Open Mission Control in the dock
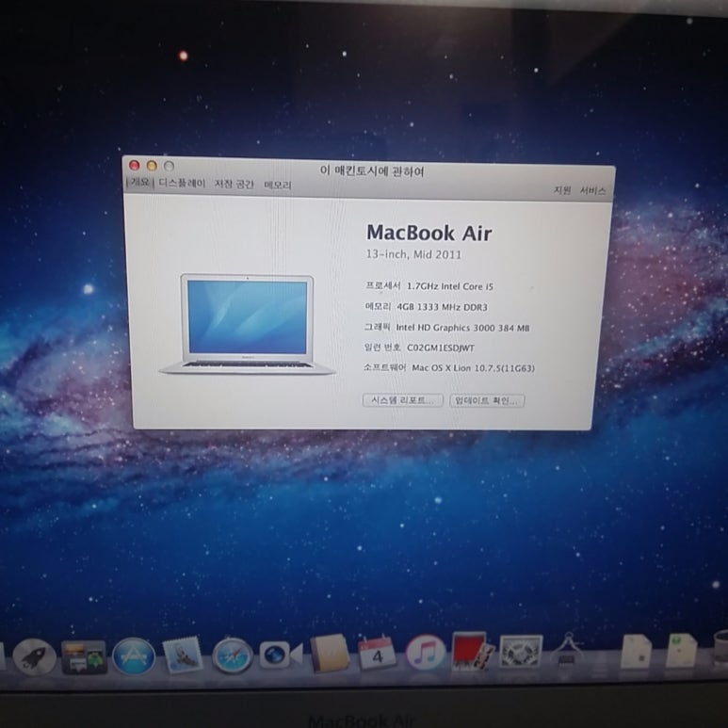The width and height of the screenshot is (728, 728). coord(84,657)
